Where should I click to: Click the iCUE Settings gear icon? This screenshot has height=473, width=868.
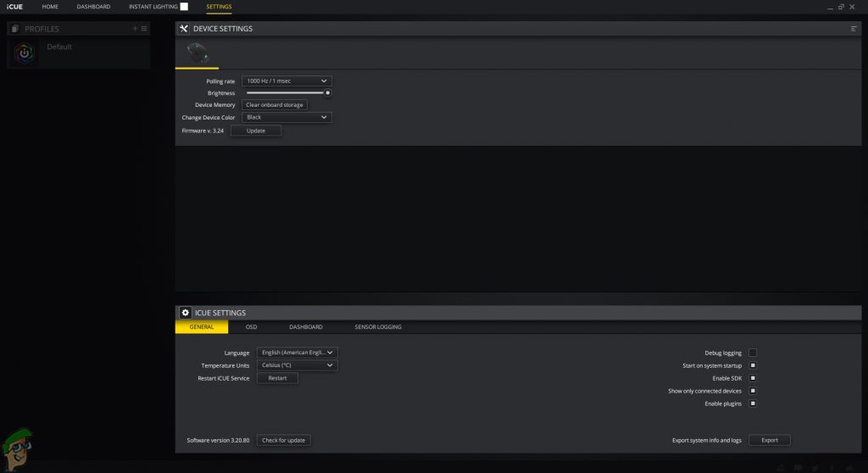186,313
